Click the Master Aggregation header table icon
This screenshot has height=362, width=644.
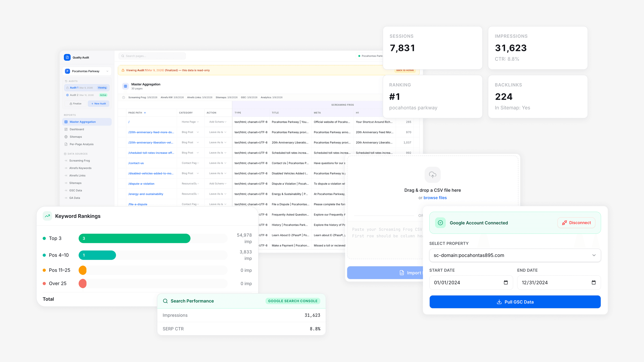(125, 86)
